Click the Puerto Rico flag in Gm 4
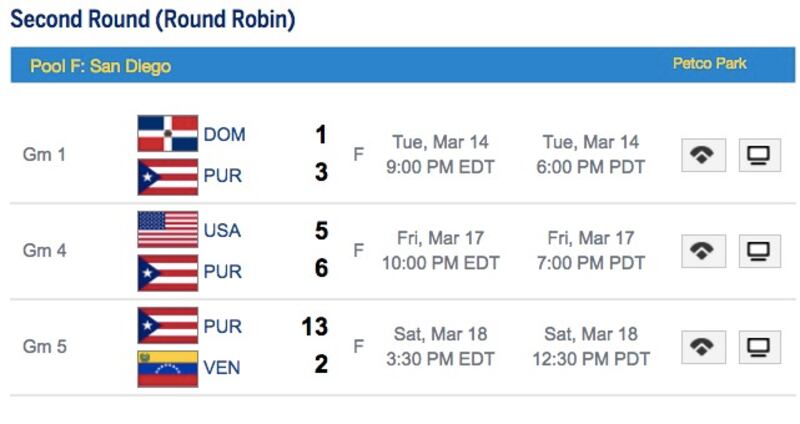The image size is (800, 424). tap(167, 272)
